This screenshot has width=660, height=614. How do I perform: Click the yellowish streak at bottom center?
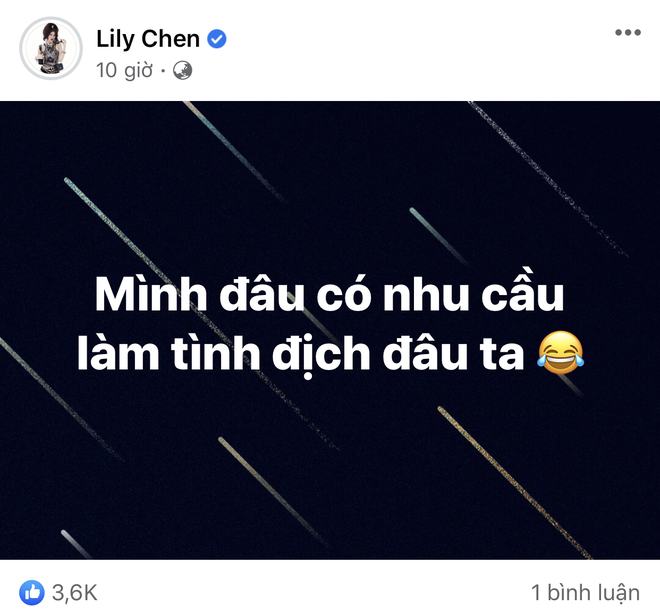coord(273,492)
